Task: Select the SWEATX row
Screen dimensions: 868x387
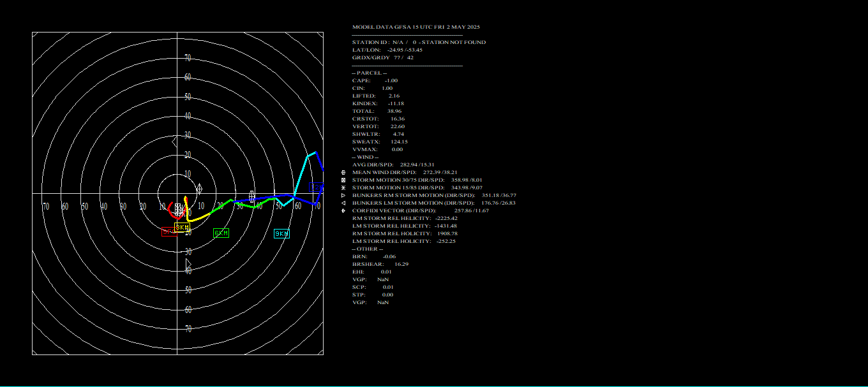Action: 380,142
